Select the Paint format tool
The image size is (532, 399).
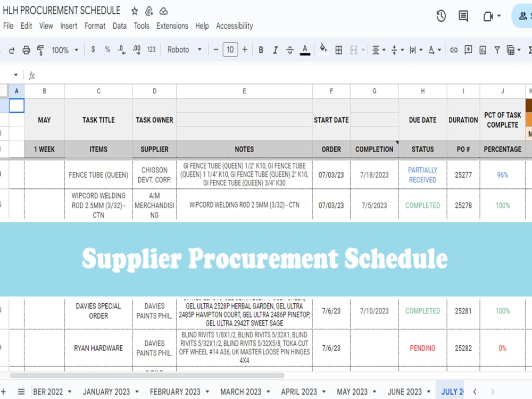40,49
